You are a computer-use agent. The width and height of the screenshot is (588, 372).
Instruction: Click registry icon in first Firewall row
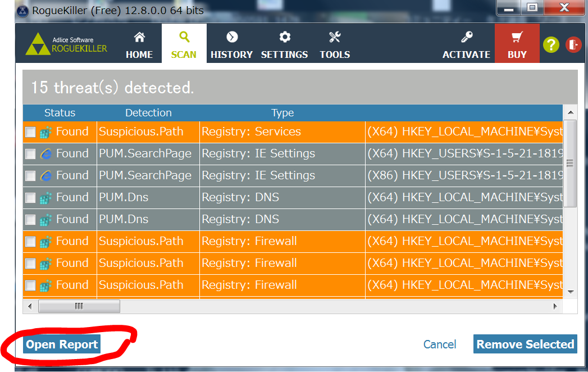[x=45, y=242]
